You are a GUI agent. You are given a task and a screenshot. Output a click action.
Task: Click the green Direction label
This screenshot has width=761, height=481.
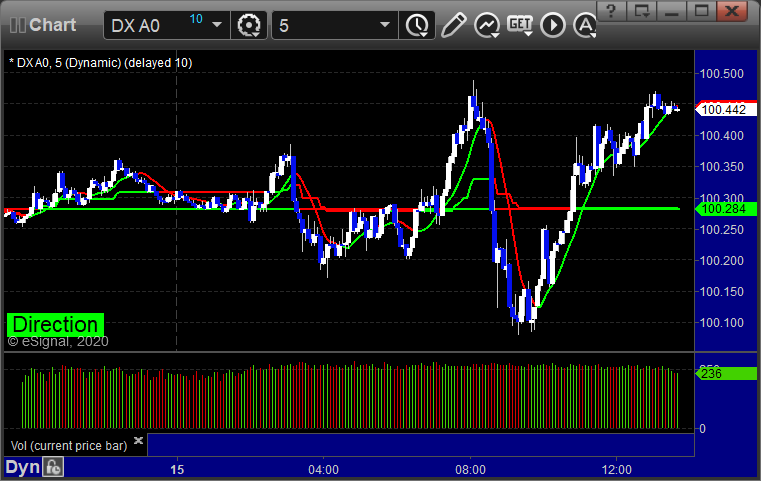pos(55,325)
